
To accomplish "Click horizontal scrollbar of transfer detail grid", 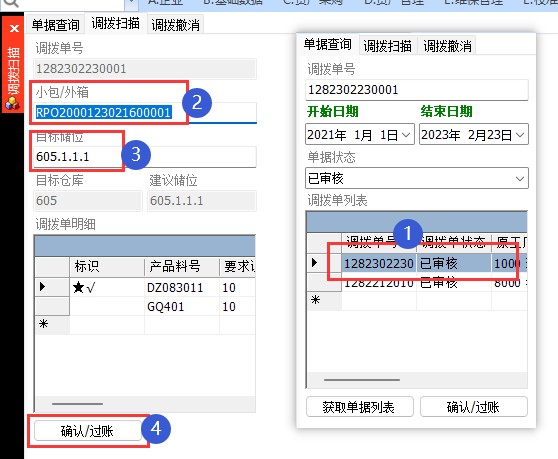I will pos(145,404).
